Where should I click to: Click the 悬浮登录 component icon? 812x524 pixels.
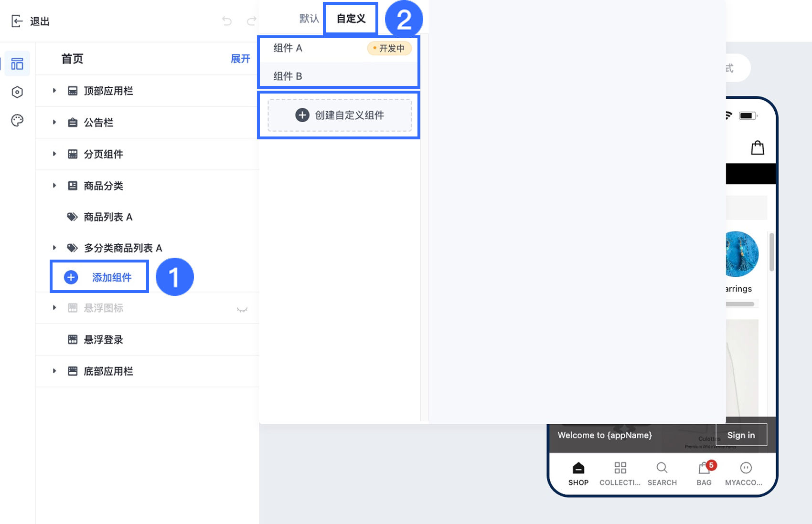pyautogui.click(x=73, y=339)
